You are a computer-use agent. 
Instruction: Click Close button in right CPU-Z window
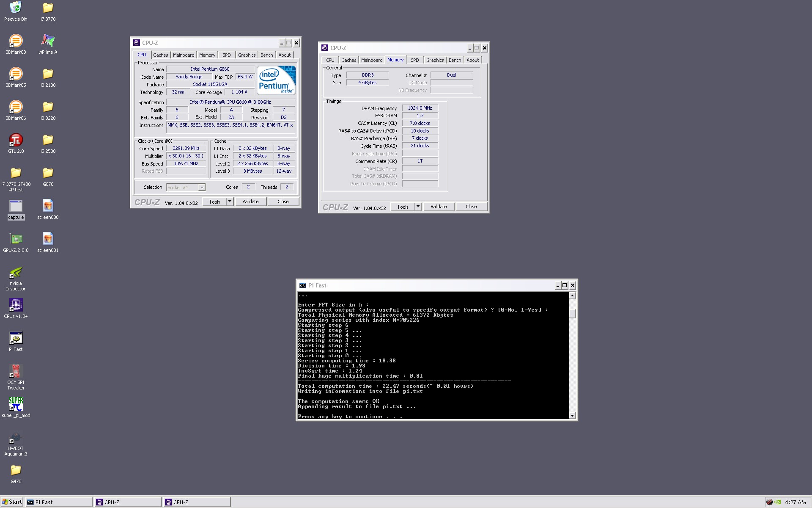point(471,207)
